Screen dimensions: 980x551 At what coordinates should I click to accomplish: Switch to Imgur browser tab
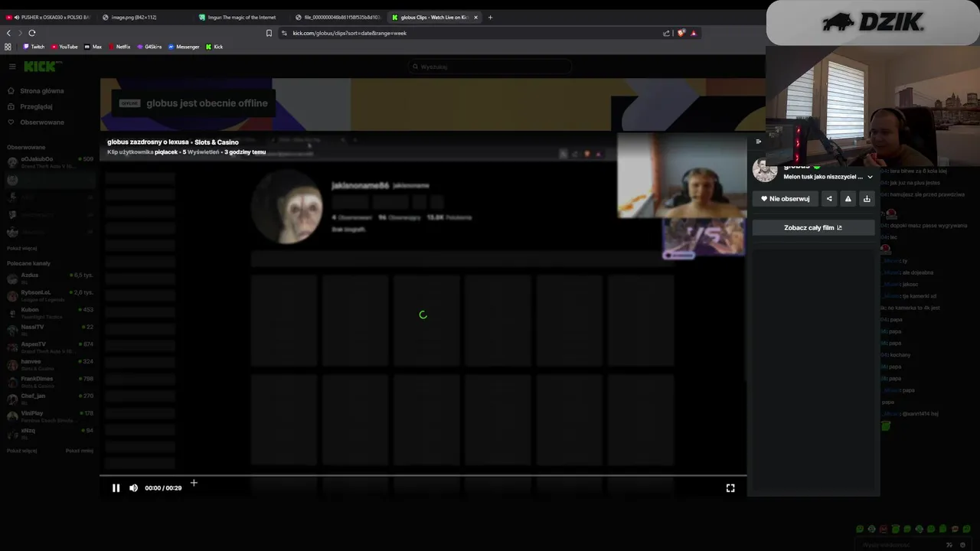pos(241,17)
